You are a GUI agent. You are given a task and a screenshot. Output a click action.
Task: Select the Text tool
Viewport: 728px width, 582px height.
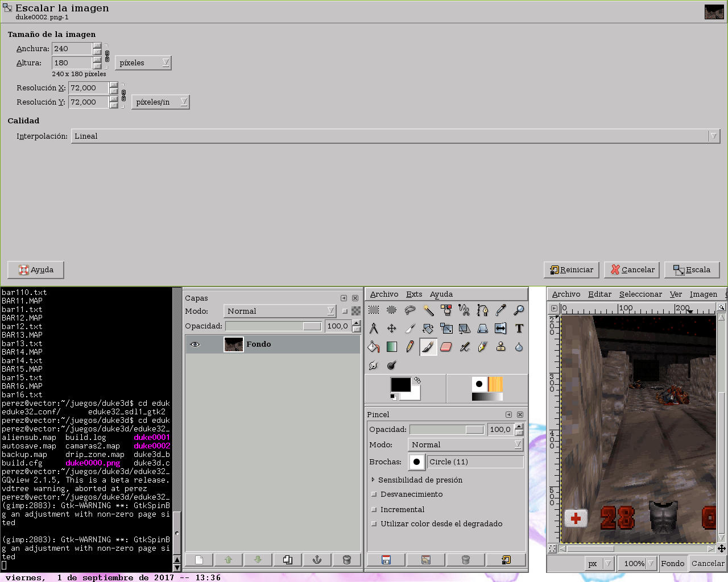519,329
